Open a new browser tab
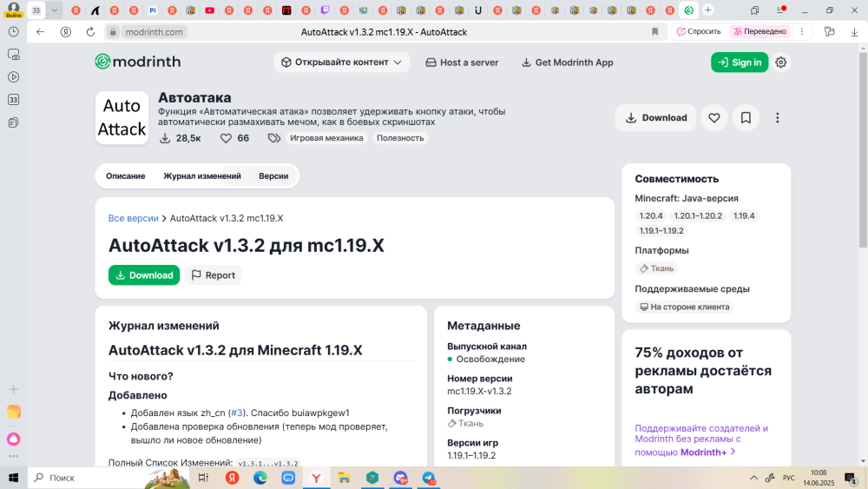Screen dimensions: 868x489 point(708,10)
